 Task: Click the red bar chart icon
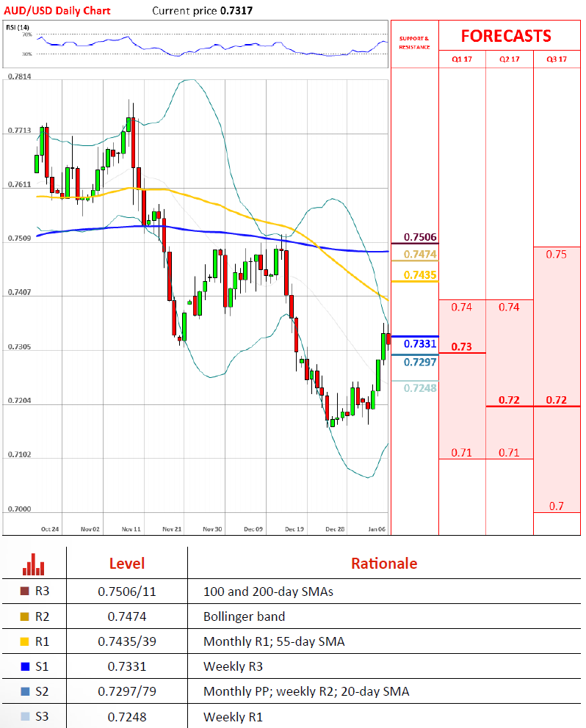(34, 564)
